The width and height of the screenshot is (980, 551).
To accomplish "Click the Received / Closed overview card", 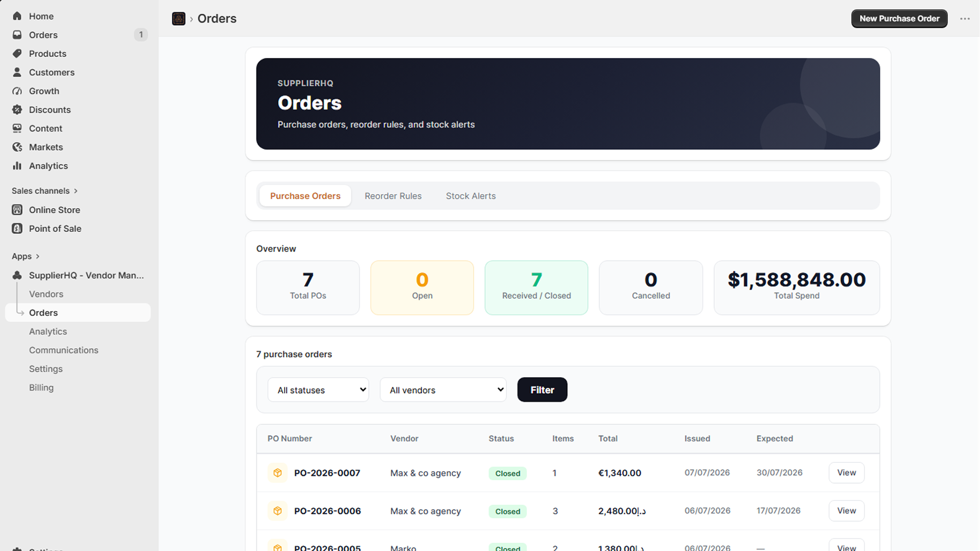I will point(537,288).
